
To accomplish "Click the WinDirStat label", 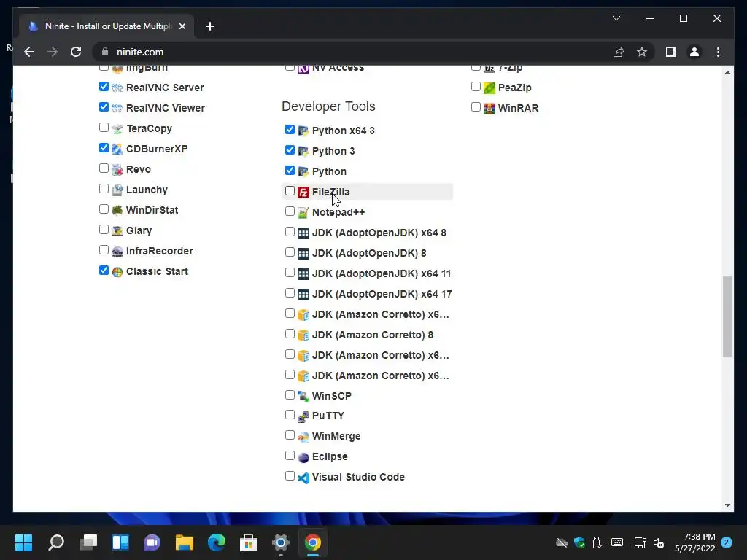I will pos(152,210).
